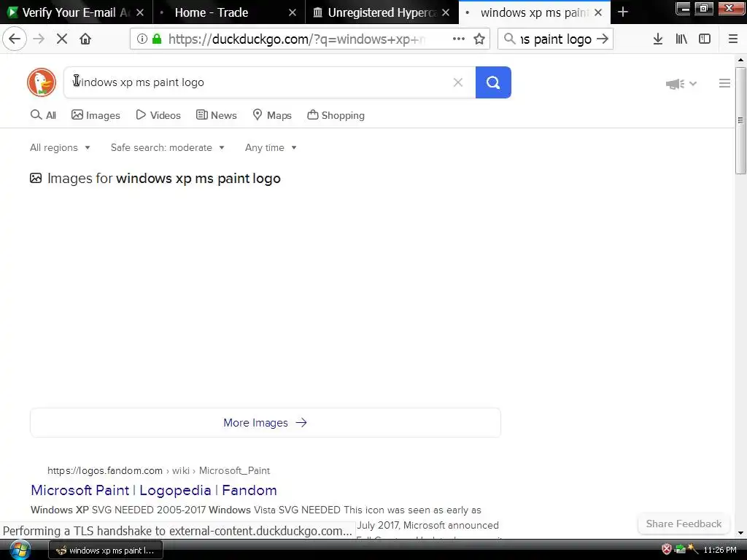
Task: Open the library bookshelf icon
Action: click(681, 39)
